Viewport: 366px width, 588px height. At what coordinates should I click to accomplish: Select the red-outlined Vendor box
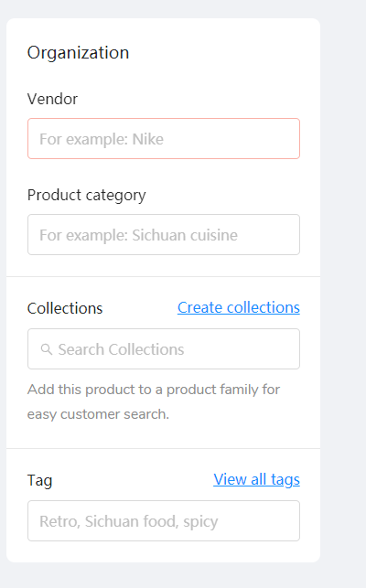164,139
